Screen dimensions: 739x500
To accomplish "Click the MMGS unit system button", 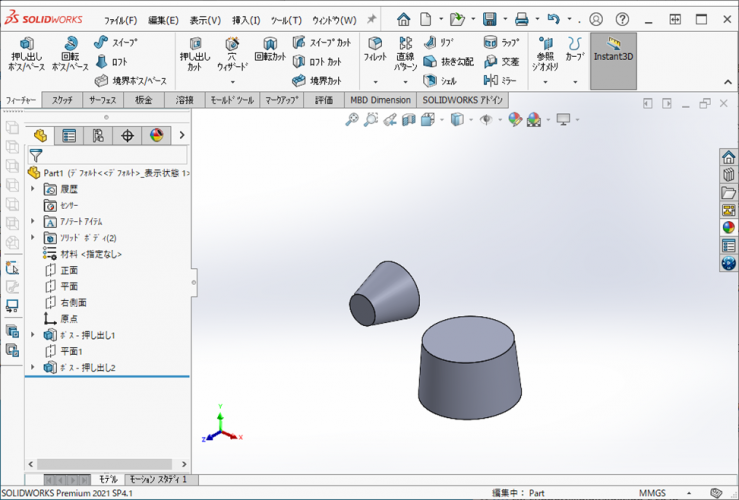I will click(652, 493).
